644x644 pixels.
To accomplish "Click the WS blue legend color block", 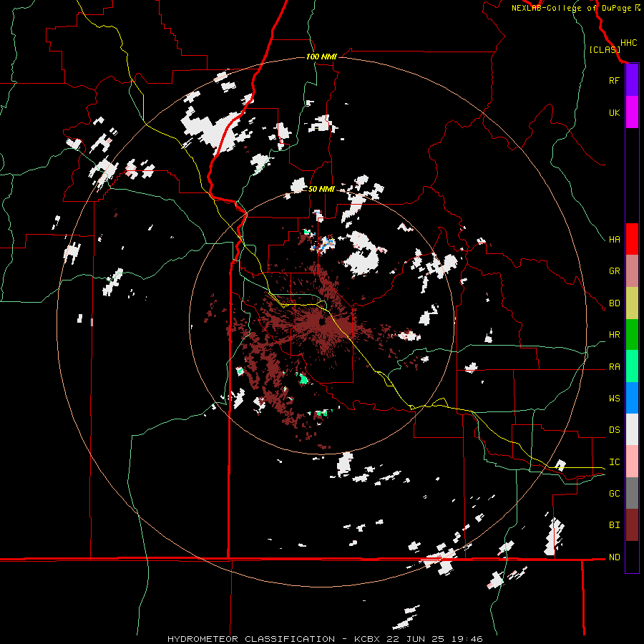I will 632,398.
